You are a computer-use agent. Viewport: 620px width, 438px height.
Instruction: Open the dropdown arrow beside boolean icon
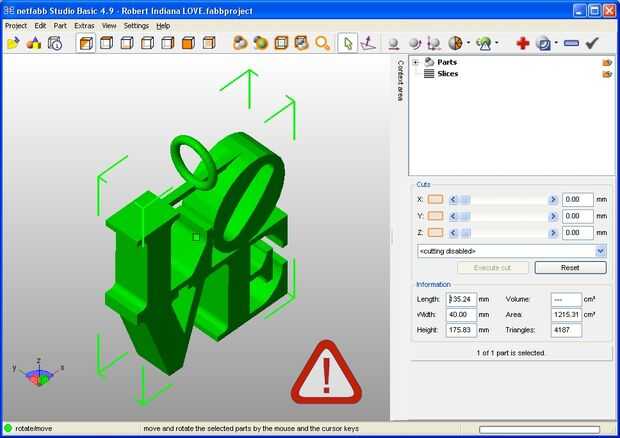(556, 43)
